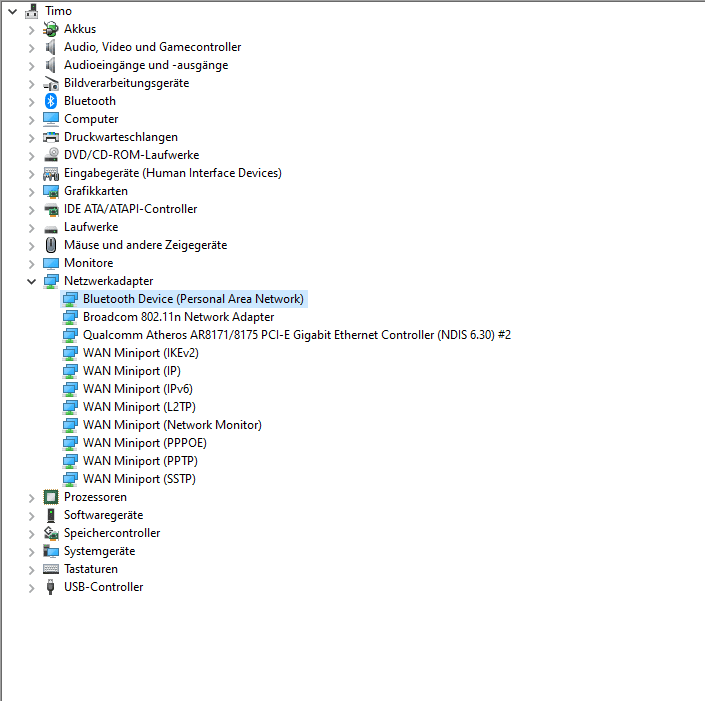Expand the Prozessoren category
Viewport: 705px width, 701px height.
(31, 498)
